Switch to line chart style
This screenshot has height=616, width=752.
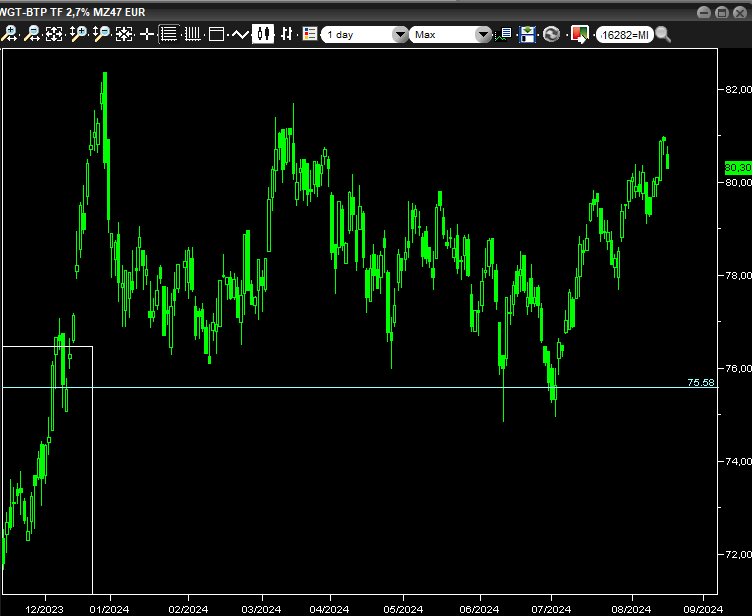click(x=239, y=34)
